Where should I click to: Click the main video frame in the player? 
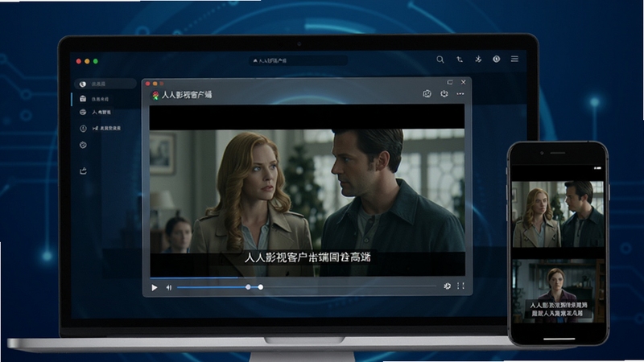308,191
